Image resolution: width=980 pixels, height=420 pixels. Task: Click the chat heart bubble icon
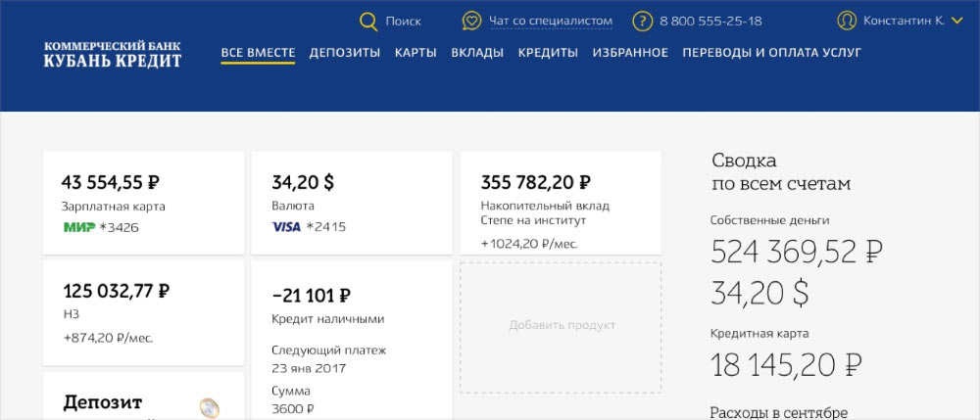coord(471,22)
